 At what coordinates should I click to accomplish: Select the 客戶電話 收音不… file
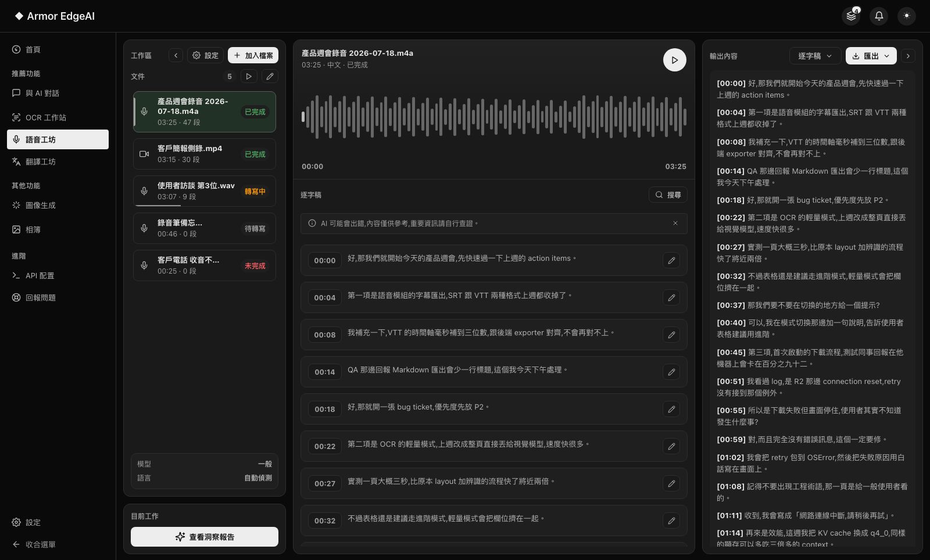coord(205,265)
